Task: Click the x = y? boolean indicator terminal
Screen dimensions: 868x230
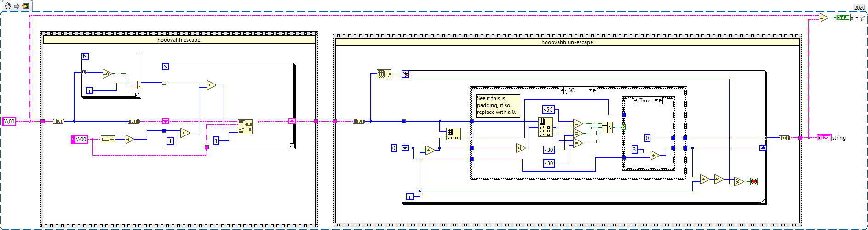Action: tap(843, 17)
